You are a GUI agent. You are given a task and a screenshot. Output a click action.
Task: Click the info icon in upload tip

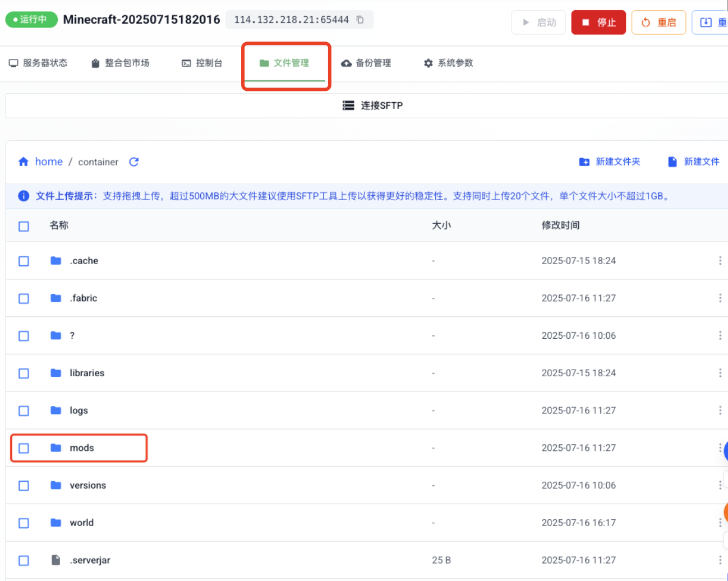tap(24, 196)
